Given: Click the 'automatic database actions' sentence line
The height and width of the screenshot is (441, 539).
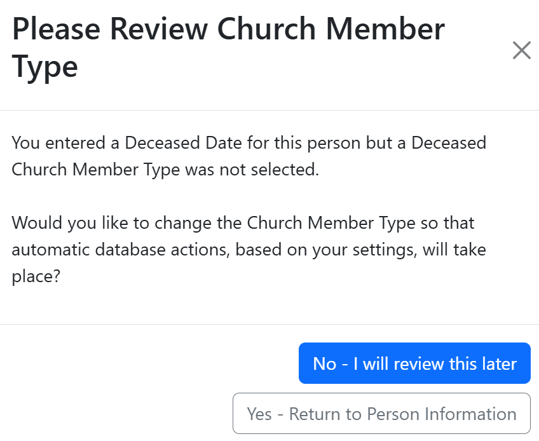Looking at the screenshot, I should [x=249, y=250].
